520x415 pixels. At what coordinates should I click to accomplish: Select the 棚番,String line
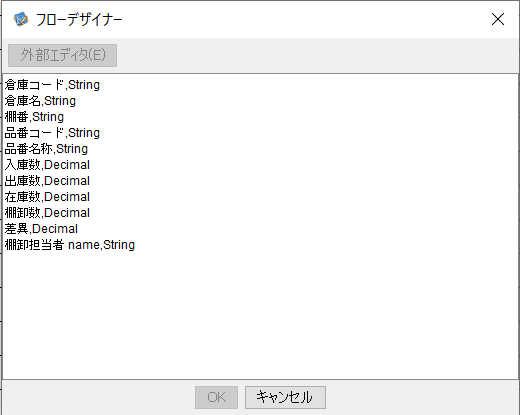[x=34, y=117]
